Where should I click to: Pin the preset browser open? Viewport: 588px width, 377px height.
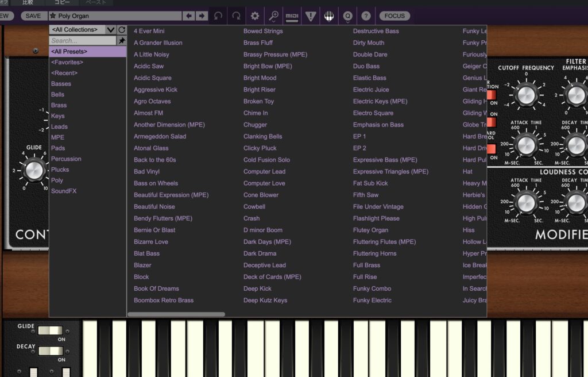(x=122, y=41)
